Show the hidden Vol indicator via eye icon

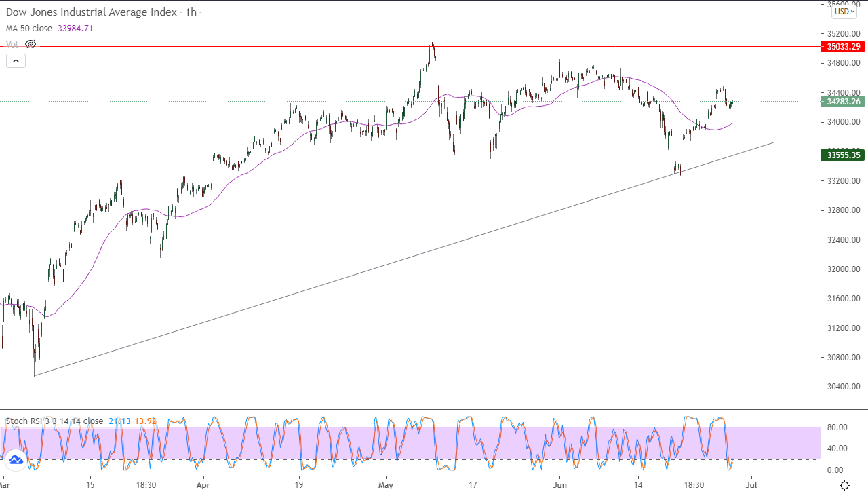click(x=31, y=44)
